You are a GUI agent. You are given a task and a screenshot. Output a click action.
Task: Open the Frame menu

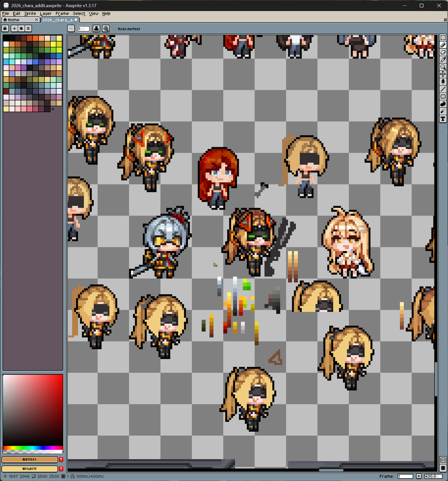coord(62,14)
